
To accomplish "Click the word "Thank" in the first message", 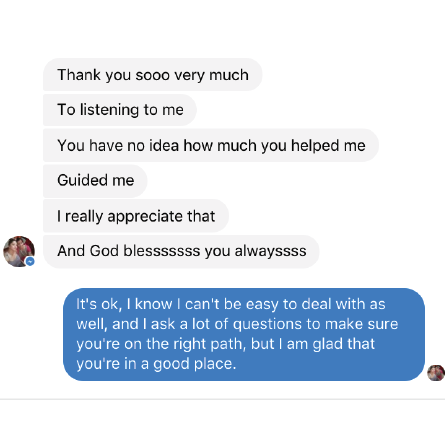I will [x=79, y=74].
